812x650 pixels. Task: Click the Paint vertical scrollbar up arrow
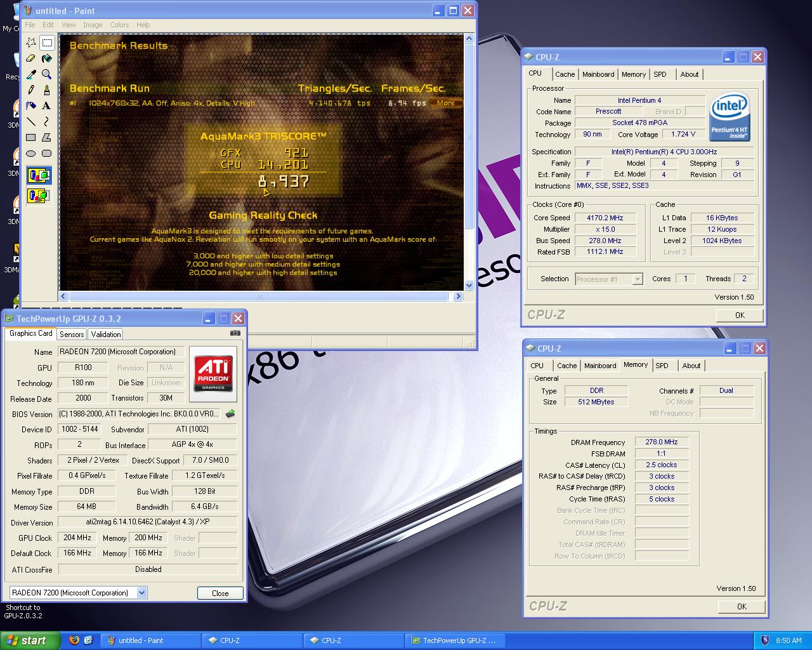469,39
